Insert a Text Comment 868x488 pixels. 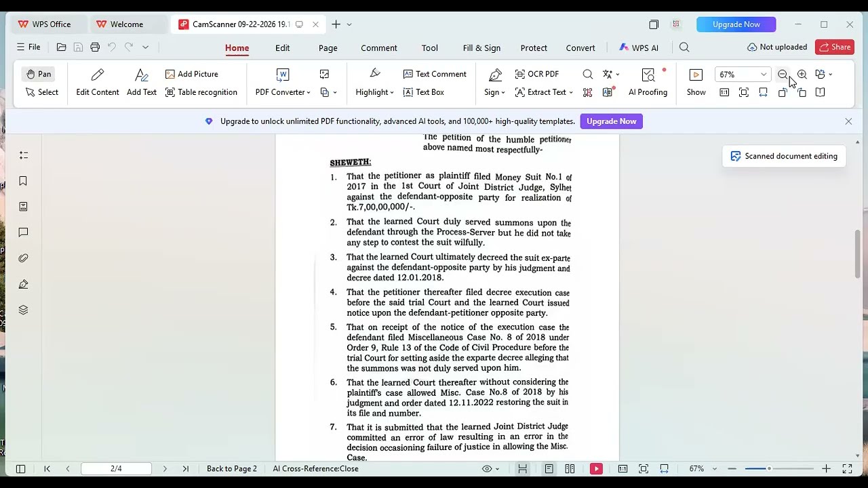tap(435, 74)
